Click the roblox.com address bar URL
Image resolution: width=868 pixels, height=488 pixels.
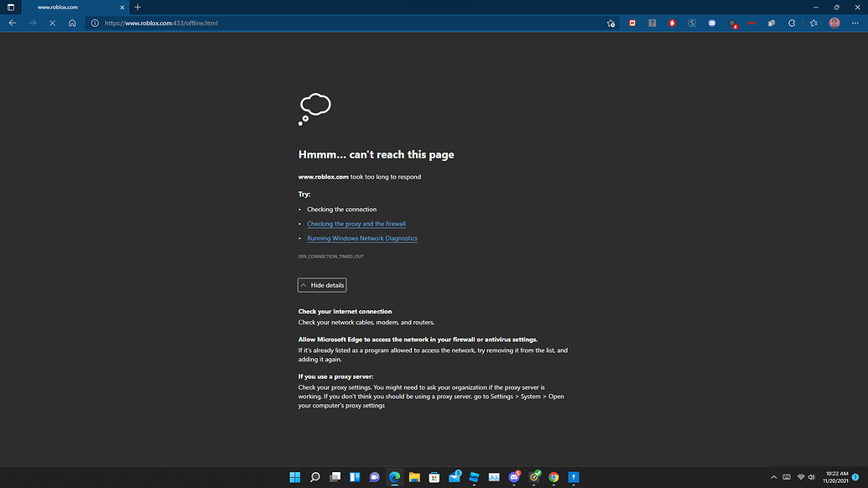pos(161,23)
